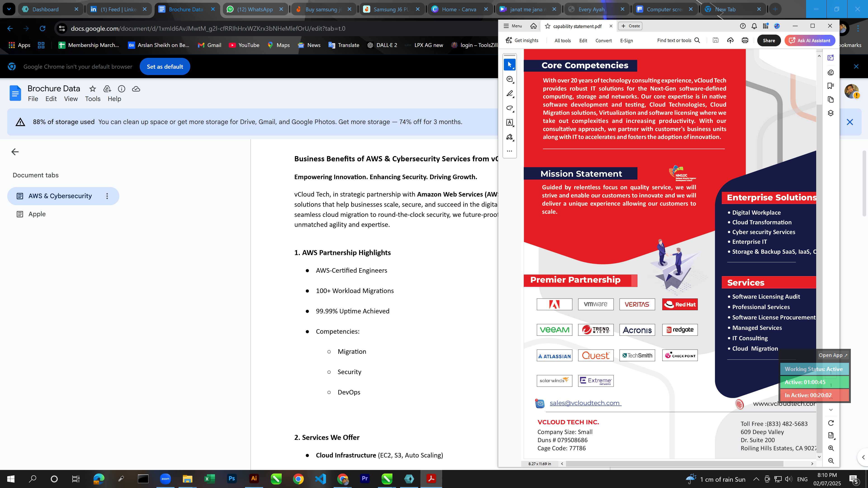The image size is (868, 488).
Task: Star the Brochure Data document
Action: coord(93,89)
